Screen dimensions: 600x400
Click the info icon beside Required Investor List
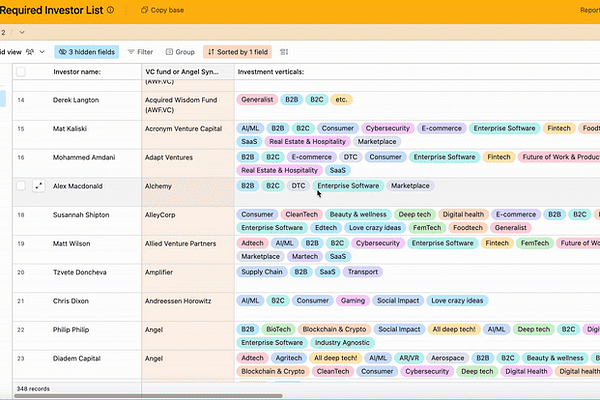[110, 10]
